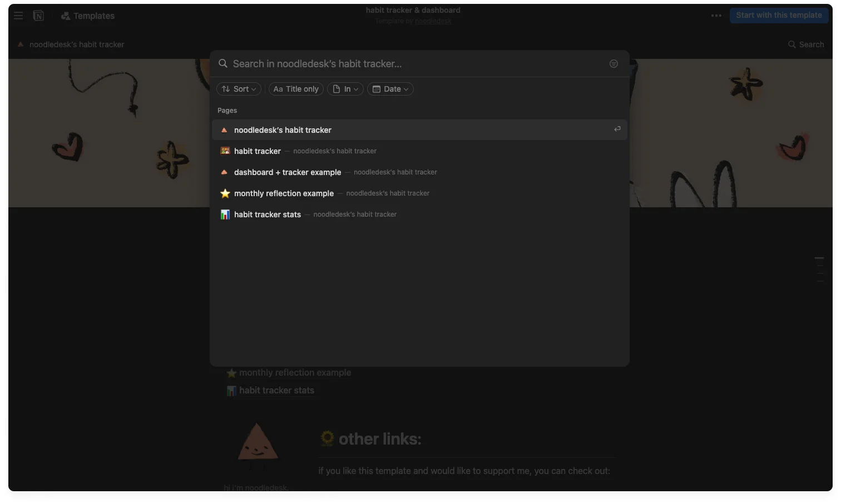Click the star icon of monthly reflection
Screen dimensions: 841x504
click(225, 193)
